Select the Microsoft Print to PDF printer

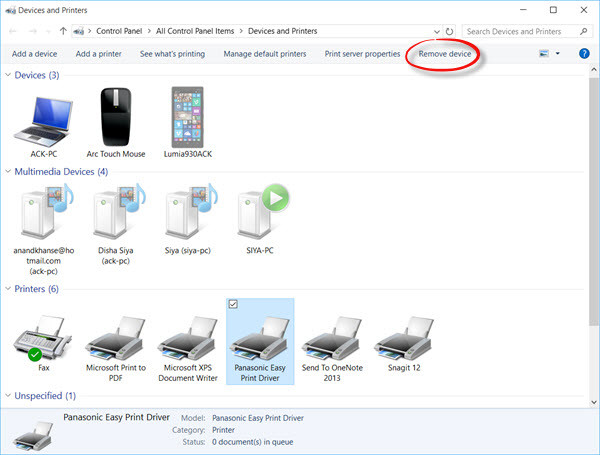pyautogui.click(x=116, y=338)
